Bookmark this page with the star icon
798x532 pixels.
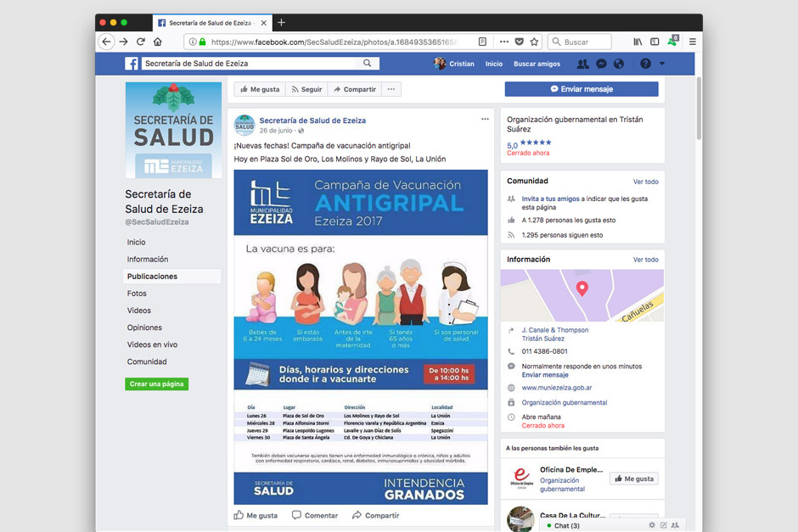(534, 42)
